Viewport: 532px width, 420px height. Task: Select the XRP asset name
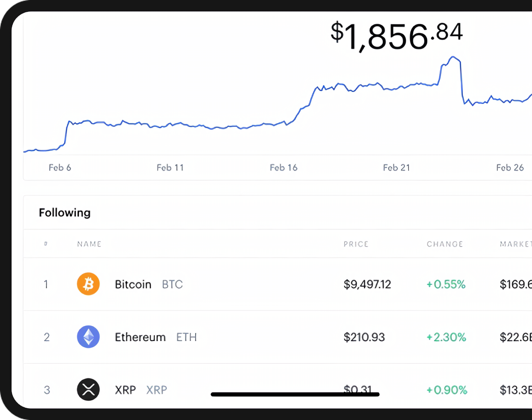pos(125,390)
